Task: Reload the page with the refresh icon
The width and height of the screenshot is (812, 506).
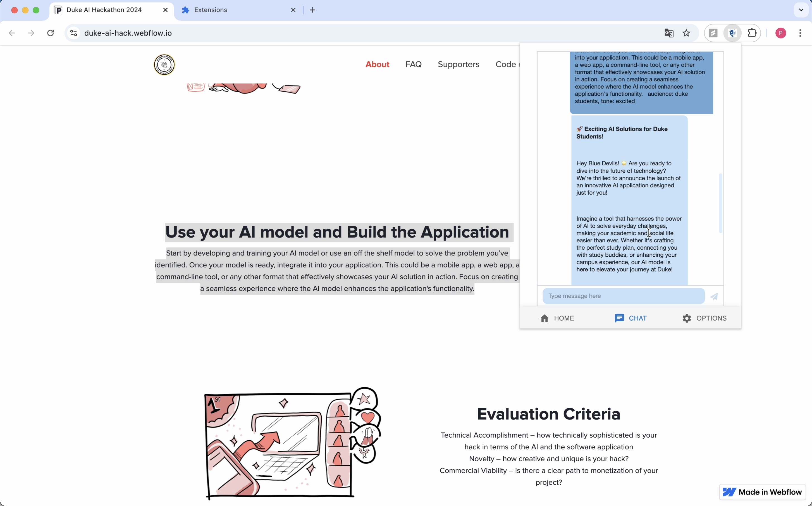Action: pos(50,33)
